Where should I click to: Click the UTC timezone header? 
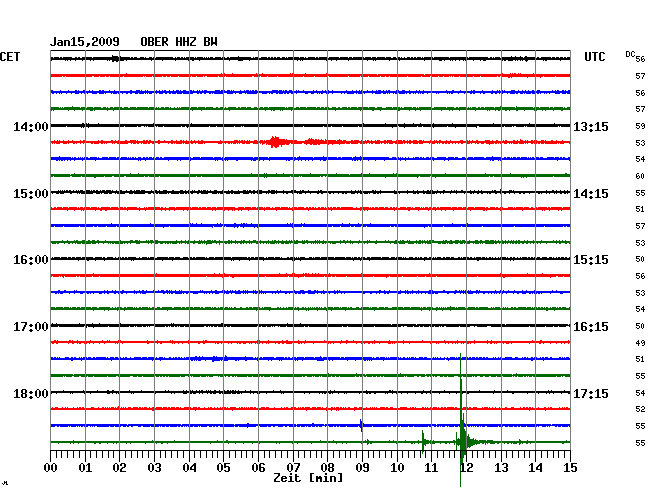[x=594, y=57]
